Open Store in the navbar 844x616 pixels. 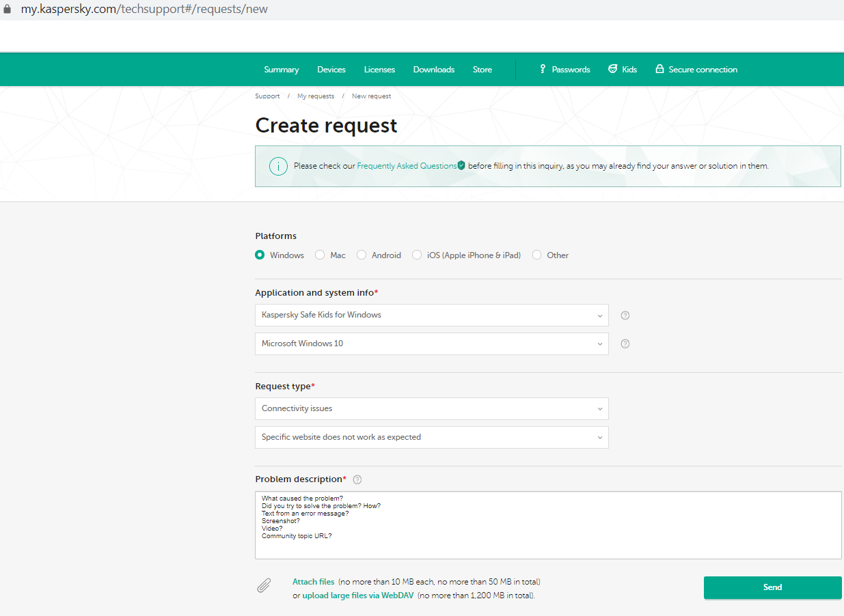click(x=482, y=70)
